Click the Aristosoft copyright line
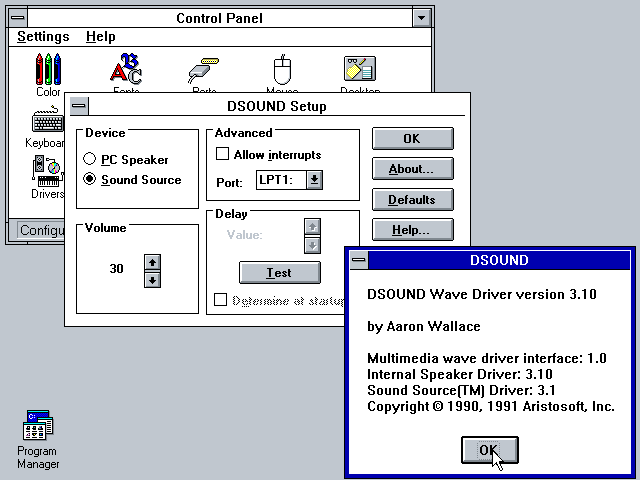Screen dimensions: 640x480 click(x=491, y=406)
